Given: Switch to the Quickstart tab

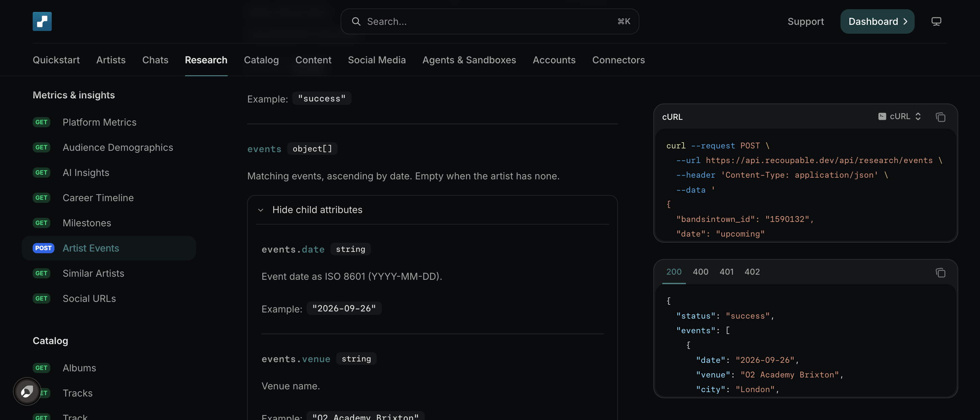Looking at the screenshot, I should (x=56, y=60).
